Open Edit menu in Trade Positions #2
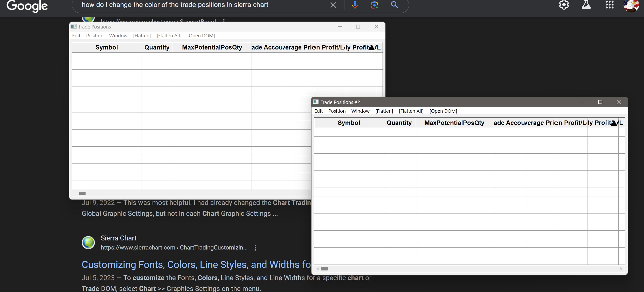The width and height of the screenshot is (644, 292). tap(318, 111)
